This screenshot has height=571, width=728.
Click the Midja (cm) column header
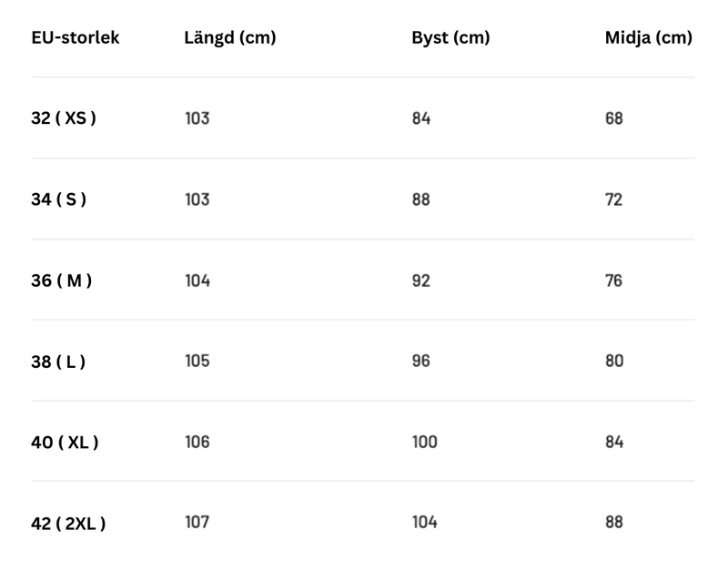[649, 37]
